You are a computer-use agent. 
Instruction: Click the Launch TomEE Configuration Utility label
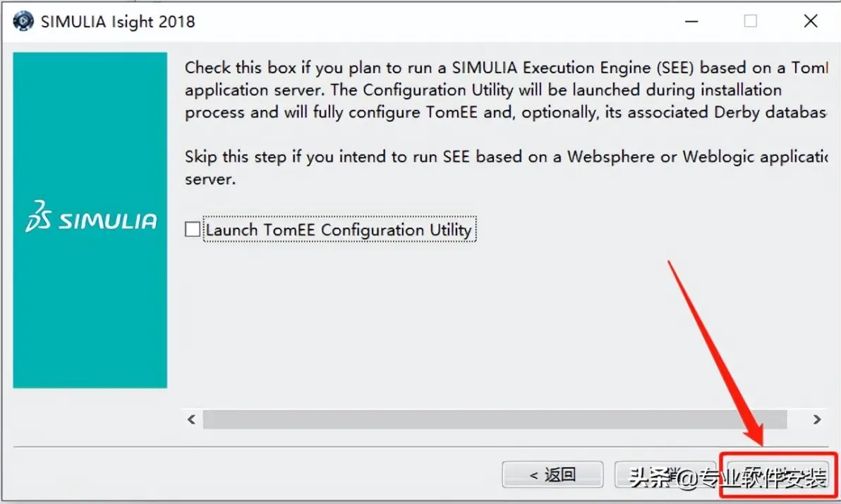[x=339, y=229]
